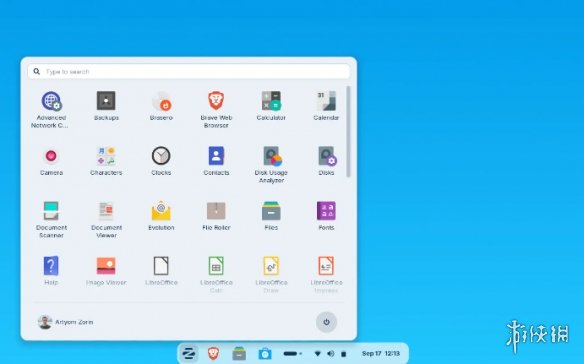This screenshot has width=584, height=364.
Task: Open the Sep 17 clock calendar panel
Action: (x=381, y=353)
